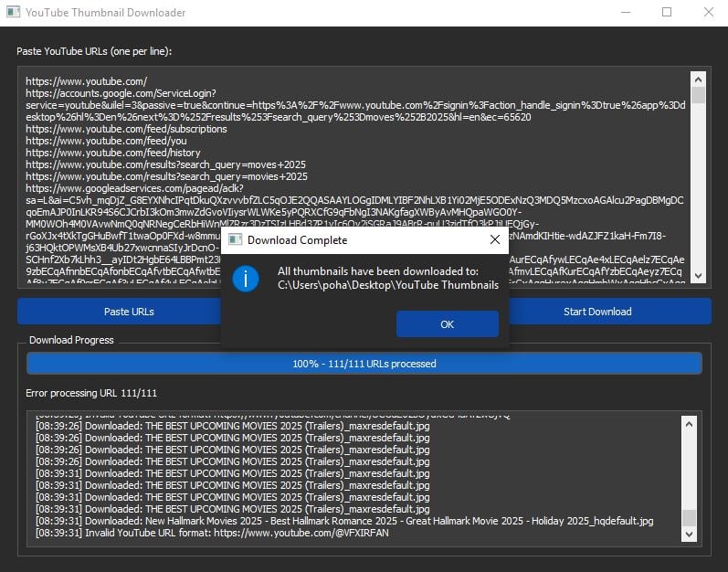The image size is (728, 572).
Task: Click the 100% download progress bar
Action: [x=364, y=364]
